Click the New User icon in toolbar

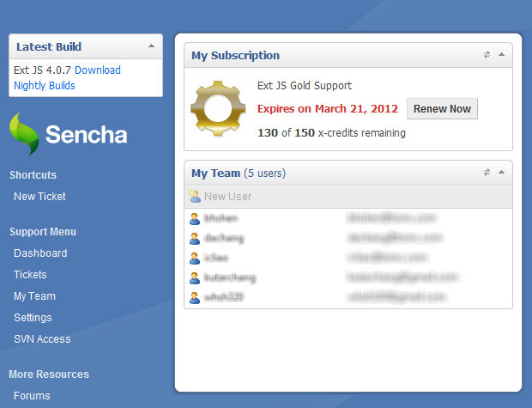(x=195, y=197)
